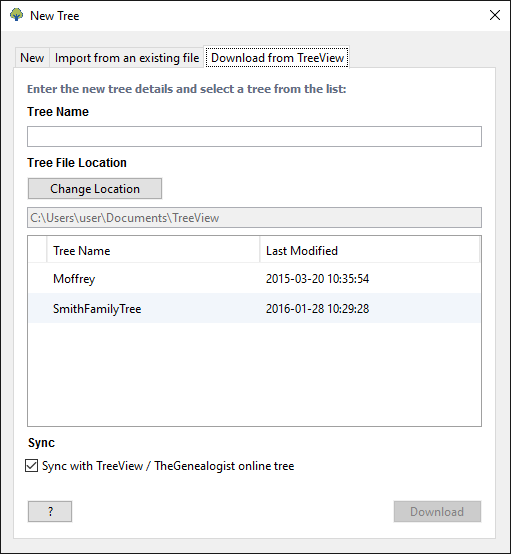Click the Tree Name column header
This screenshot has height=554, width=511.
click(153, 251)
